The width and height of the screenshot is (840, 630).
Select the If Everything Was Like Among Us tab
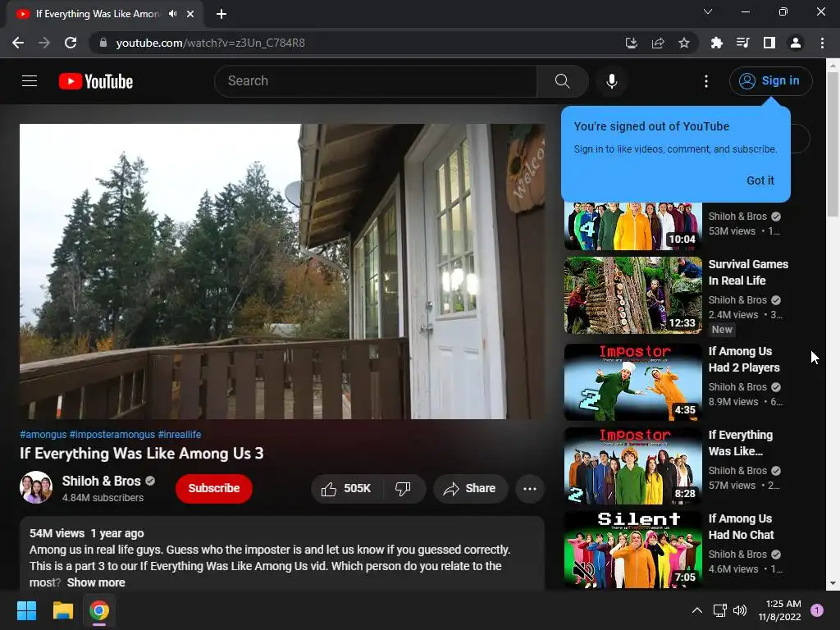pos(105,14)
